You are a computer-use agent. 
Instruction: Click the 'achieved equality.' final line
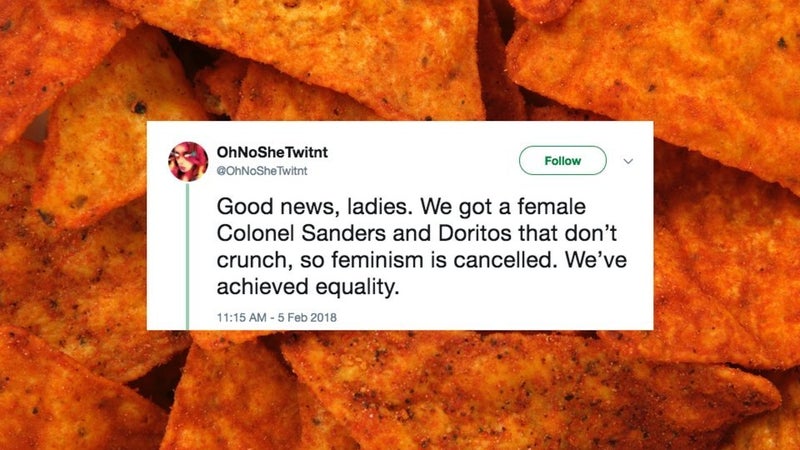click(308, 287)
